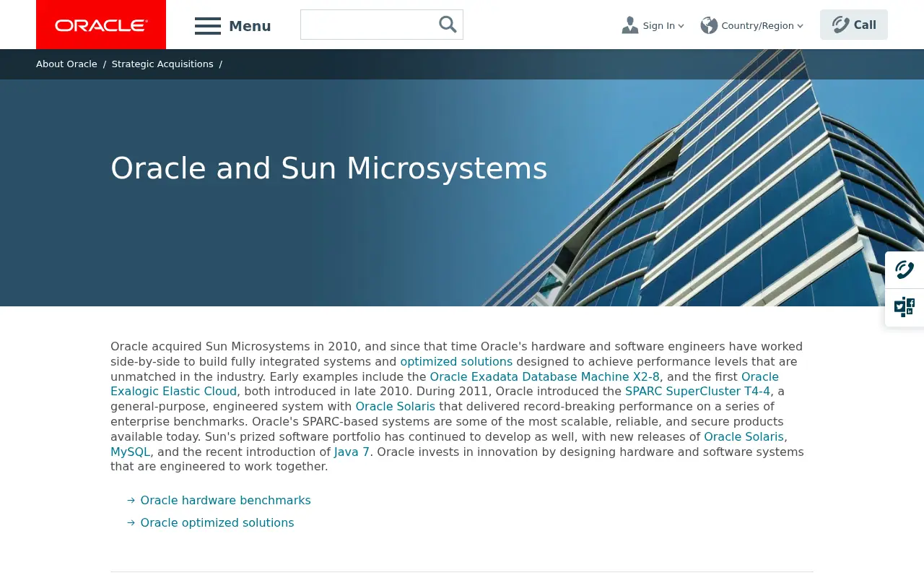This screenshot has height=578, width=924.
Task: Expand the Sign In dropdown chevron
Action: [681, 26]
